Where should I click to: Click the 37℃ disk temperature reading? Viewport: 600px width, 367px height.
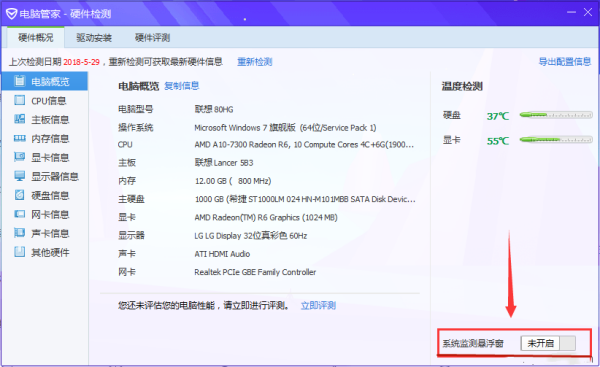tap(498, 116)
